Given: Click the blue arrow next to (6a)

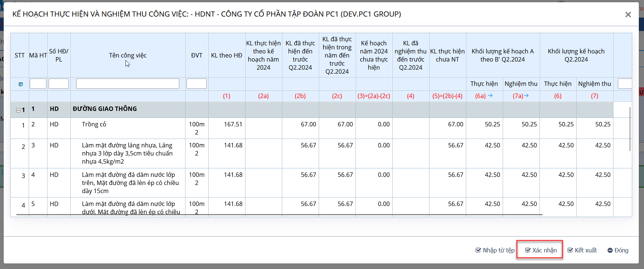Looking at the screenshot, I should pyautogui.click(x=490, y=96).
